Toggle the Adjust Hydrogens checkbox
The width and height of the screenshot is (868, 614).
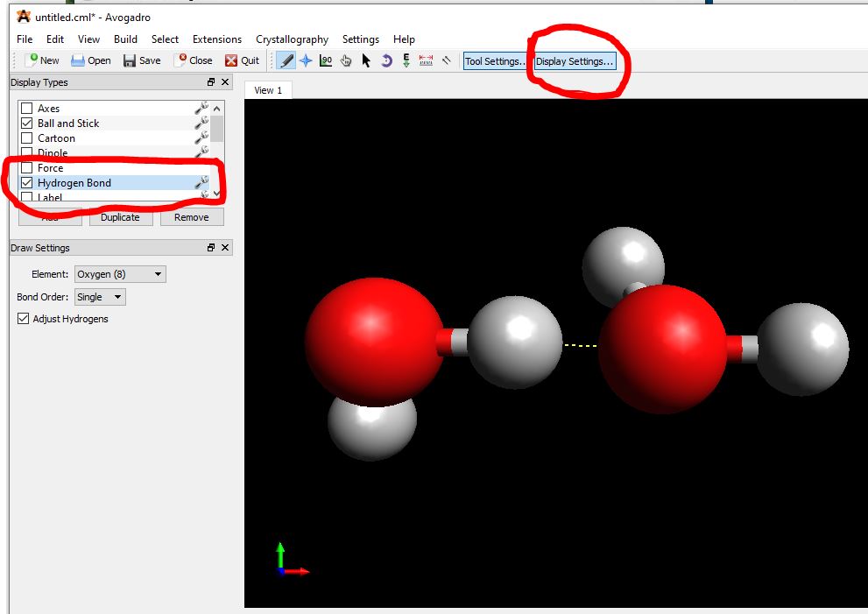coord(24,319)
